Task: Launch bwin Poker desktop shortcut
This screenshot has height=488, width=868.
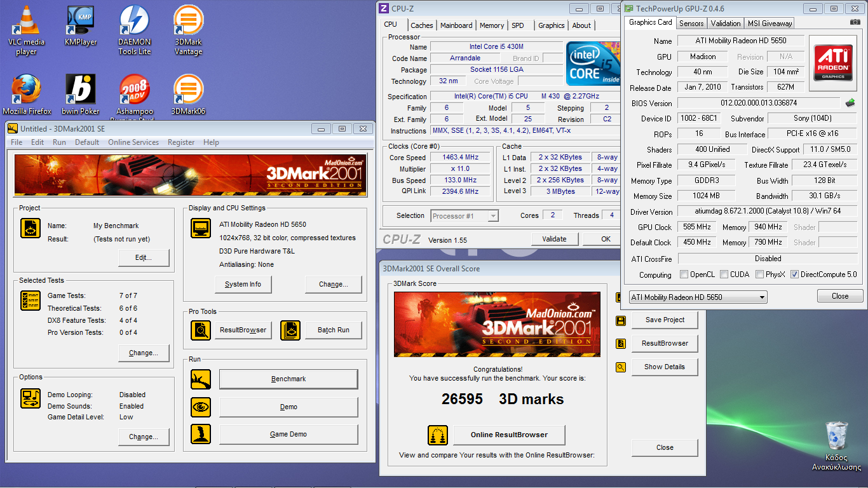Action: [81, 95]
